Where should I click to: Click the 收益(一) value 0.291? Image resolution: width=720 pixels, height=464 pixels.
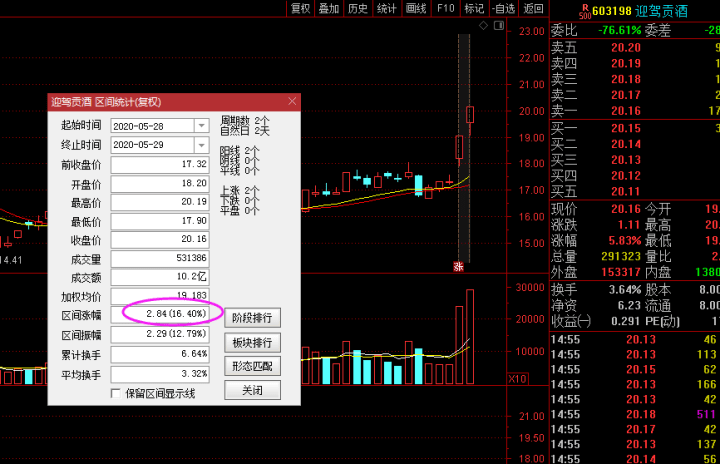(x=625, y=321)
